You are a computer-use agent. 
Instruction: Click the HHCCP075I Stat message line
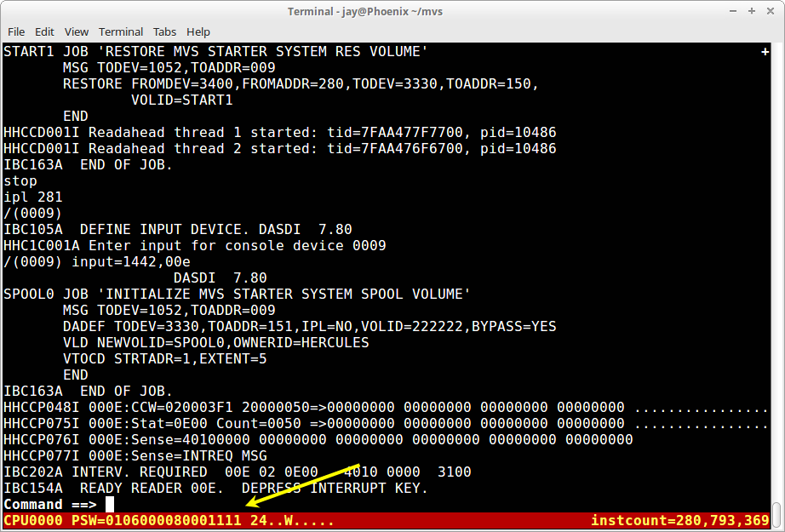click(x=386, y=423)
